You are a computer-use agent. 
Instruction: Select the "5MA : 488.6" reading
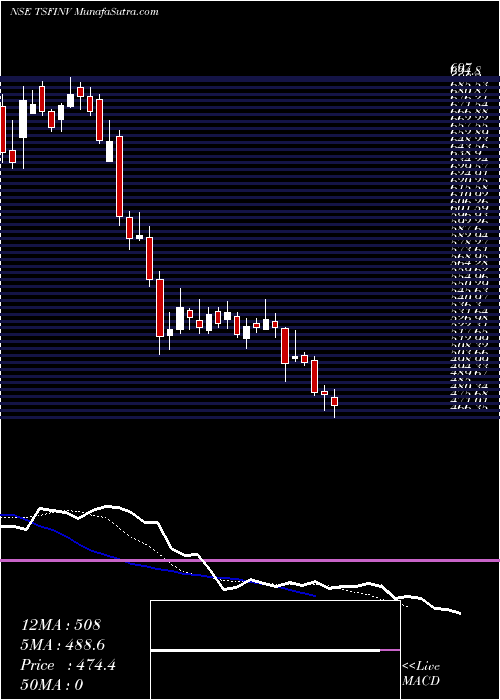click(63, 645)
